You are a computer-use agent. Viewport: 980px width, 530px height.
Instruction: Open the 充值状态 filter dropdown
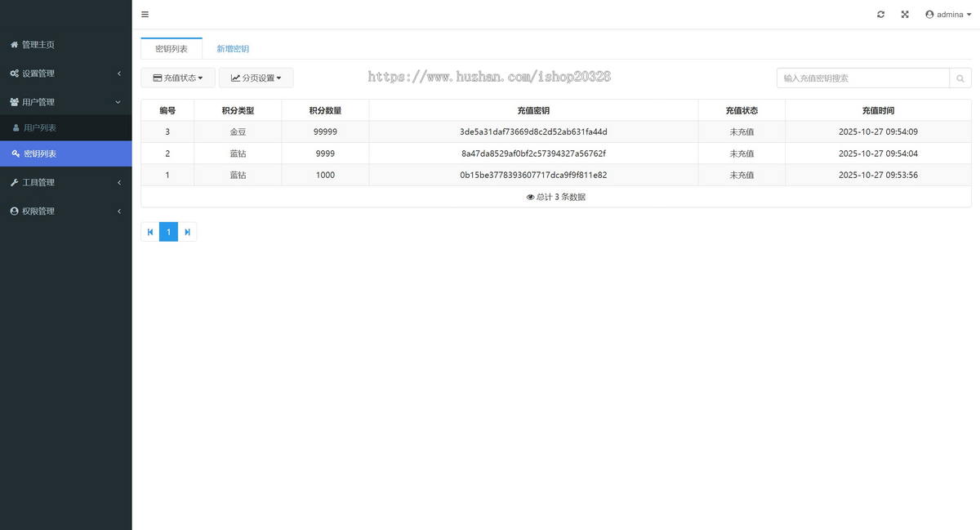point(178,78)
